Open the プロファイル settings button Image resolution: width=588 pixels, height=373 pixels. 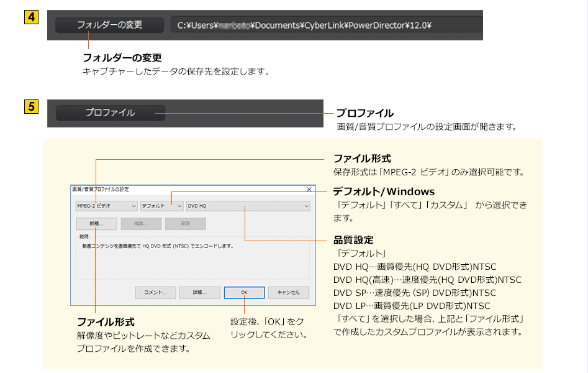point(110,113)
